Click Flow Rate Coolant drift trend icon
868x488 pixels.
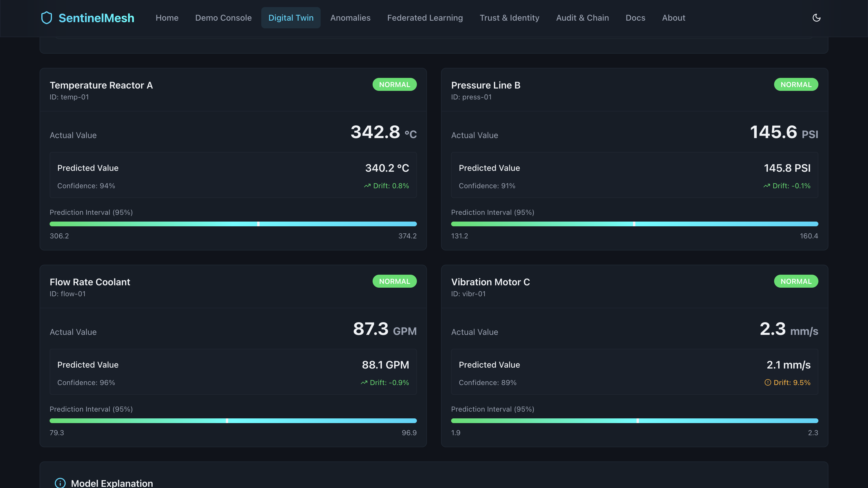pos(364,383)
